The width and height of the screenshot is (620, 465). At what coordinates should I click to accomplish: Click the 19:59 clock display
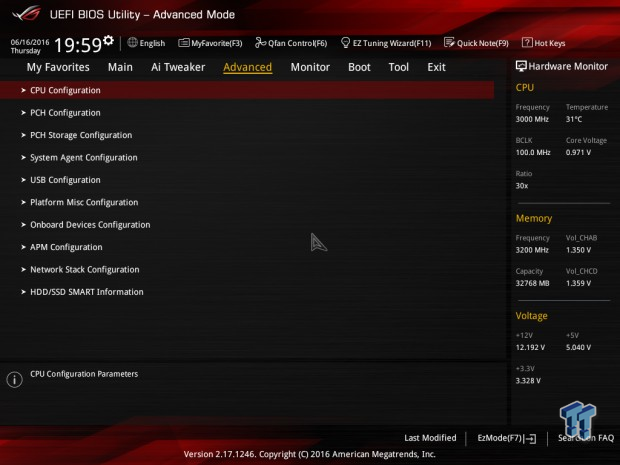coord(78,45)
